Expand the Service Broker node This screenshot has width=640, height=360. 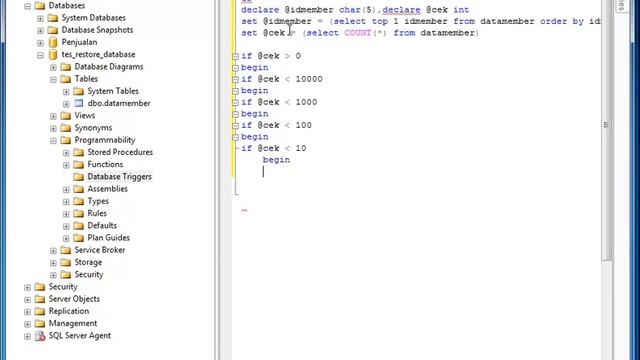[53, 251]
